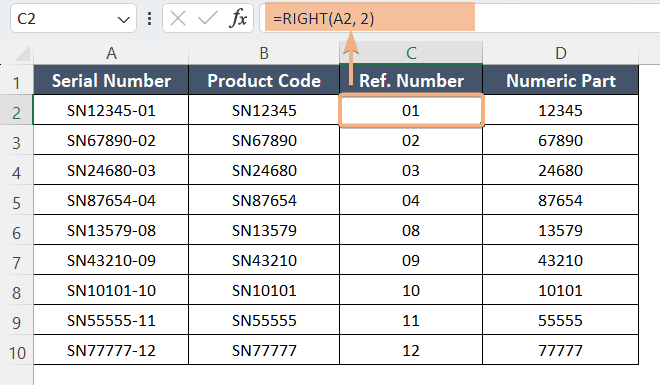
Task: Click Ref. Number cell 11
Action: click(411, 320)
